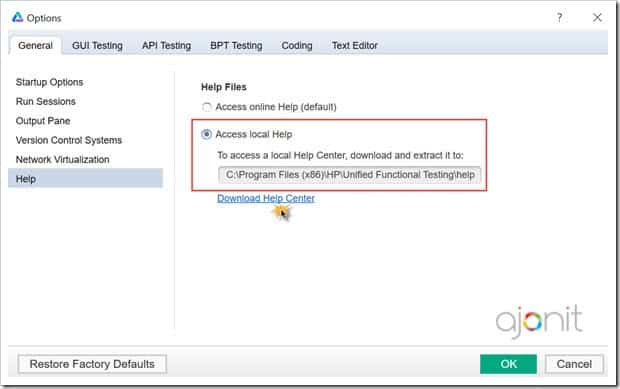Open the Coding tab

pyautogui.click(x=297, y=45)
